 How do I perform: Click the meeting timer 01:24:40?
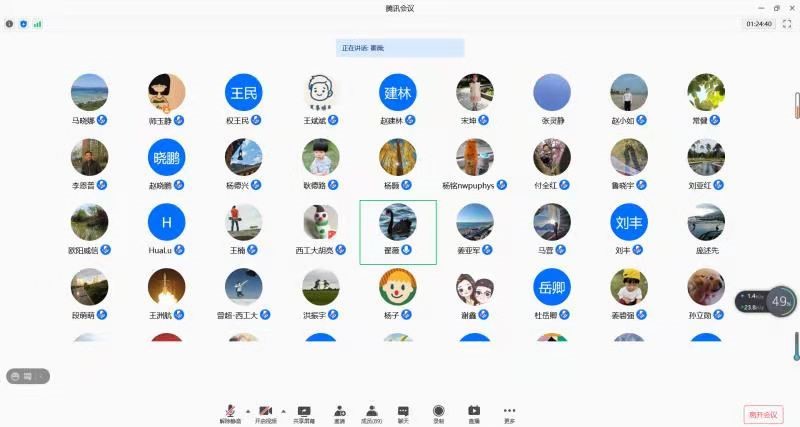[759, 23]
